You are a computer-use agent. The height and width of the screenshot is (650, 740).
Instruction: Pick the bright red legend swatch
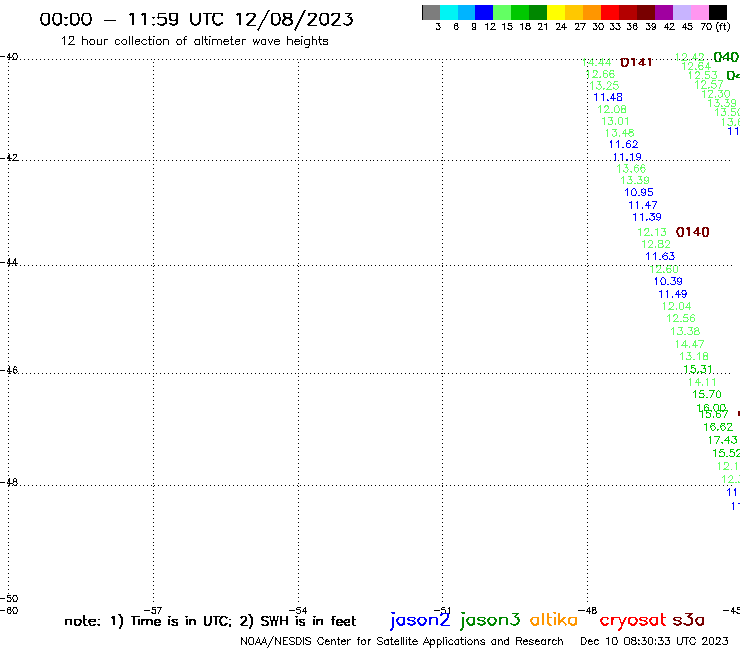(x=610, y=12)
